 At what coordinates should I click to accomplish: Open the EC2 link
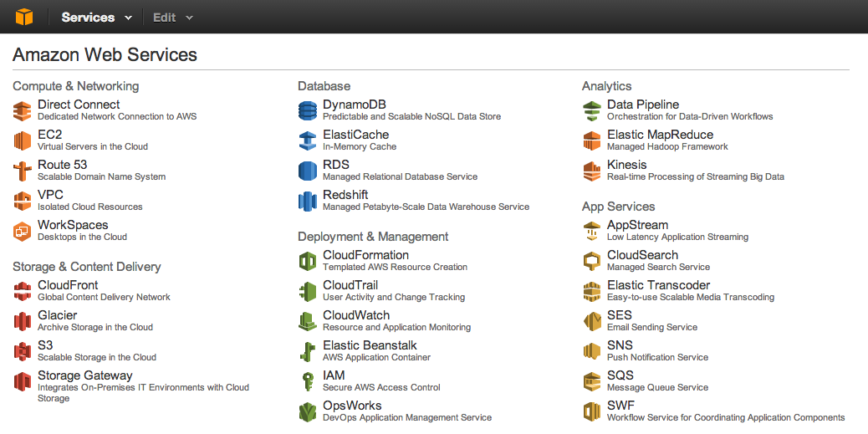[x=50, y=135]
